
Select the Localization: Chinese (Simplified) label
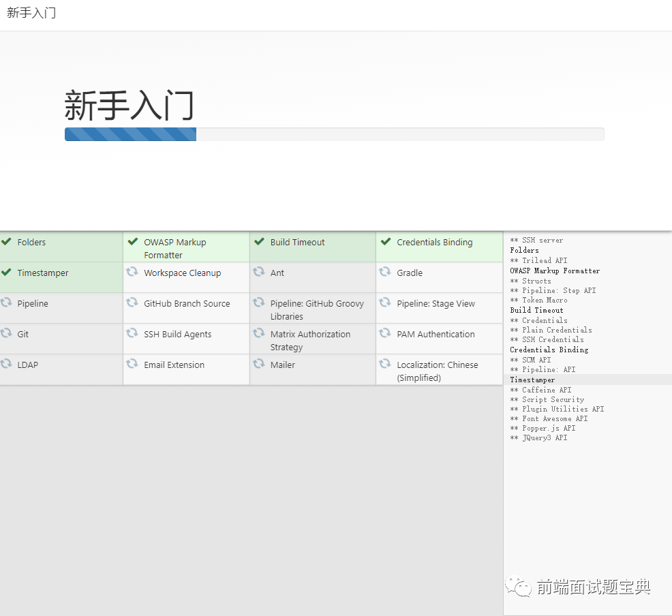[438, 371]
